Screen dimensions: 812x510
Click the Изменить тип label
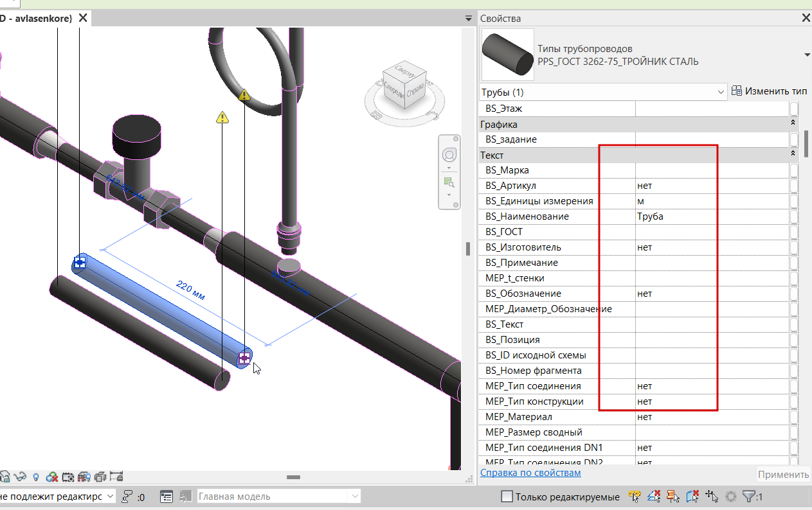pyautogui.click(x=776, y=91)
